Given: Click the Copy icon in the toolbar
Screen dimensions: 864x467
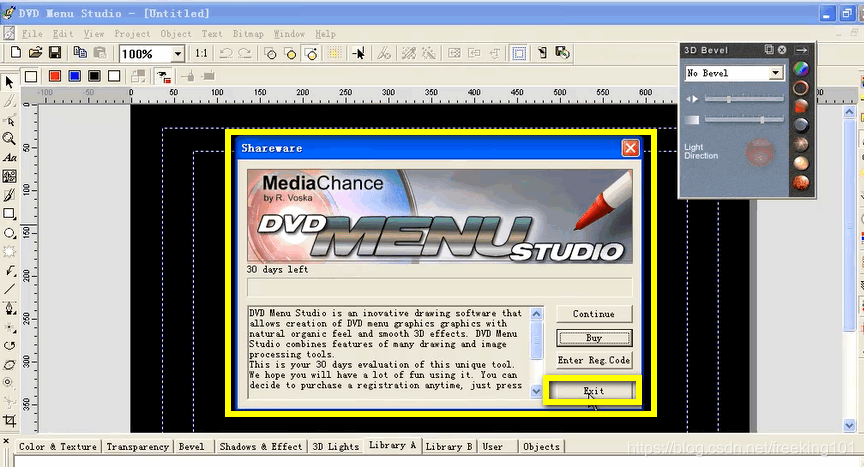Looking at the screenshot, I should coord(80,53).
